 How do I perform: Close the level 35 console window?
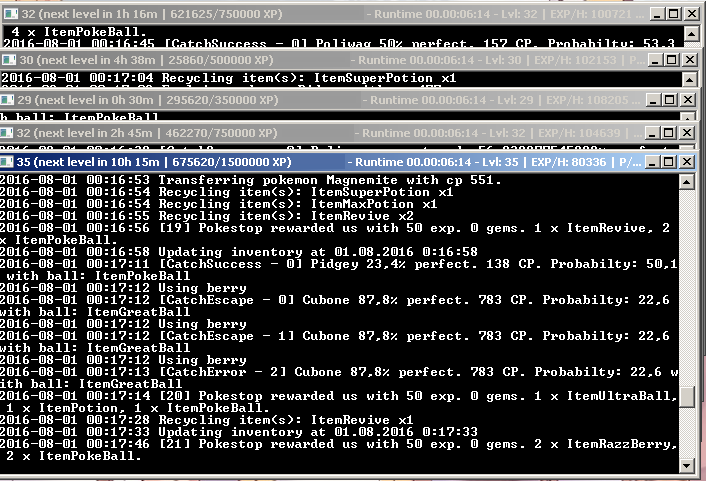pos(687,162)
